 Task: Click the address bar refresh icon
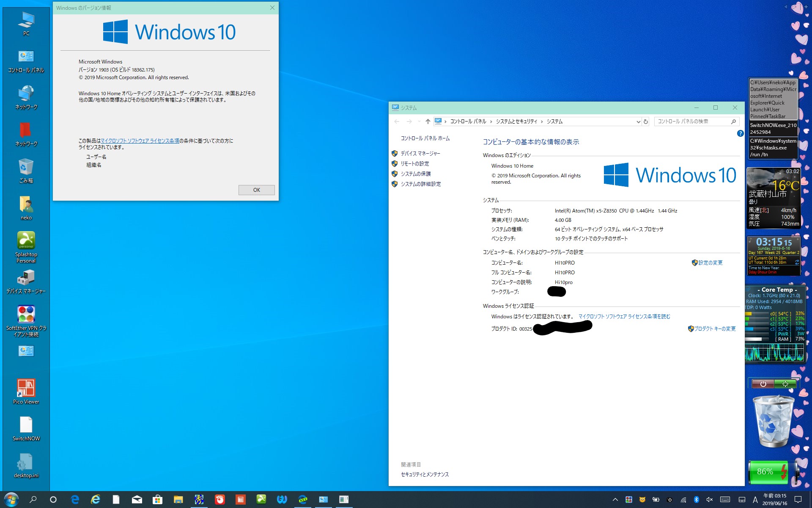pyautogui.click(x=646, y=121)
